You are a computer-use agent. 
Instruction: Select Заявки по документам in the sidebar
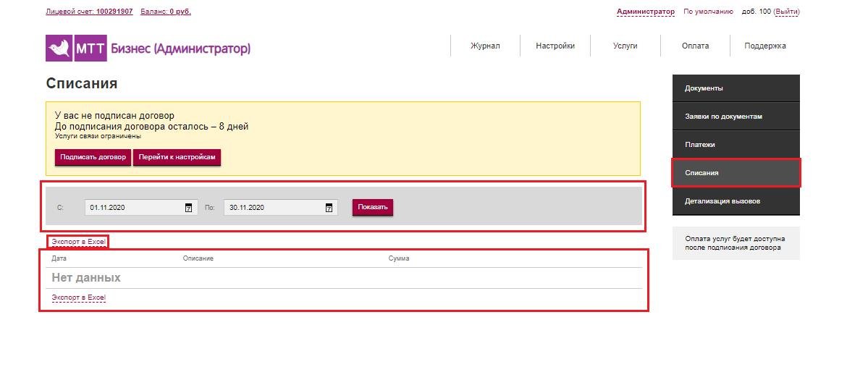[x=736, y=117]
